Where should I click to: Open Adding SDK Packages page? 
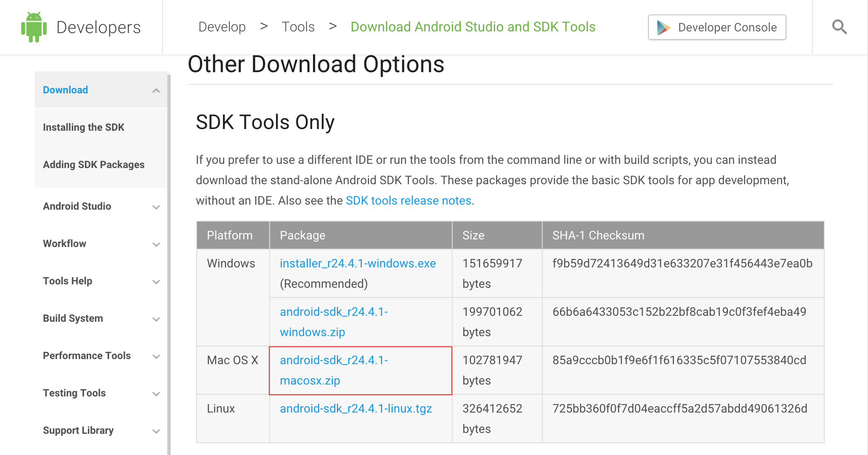coord(94,165)
